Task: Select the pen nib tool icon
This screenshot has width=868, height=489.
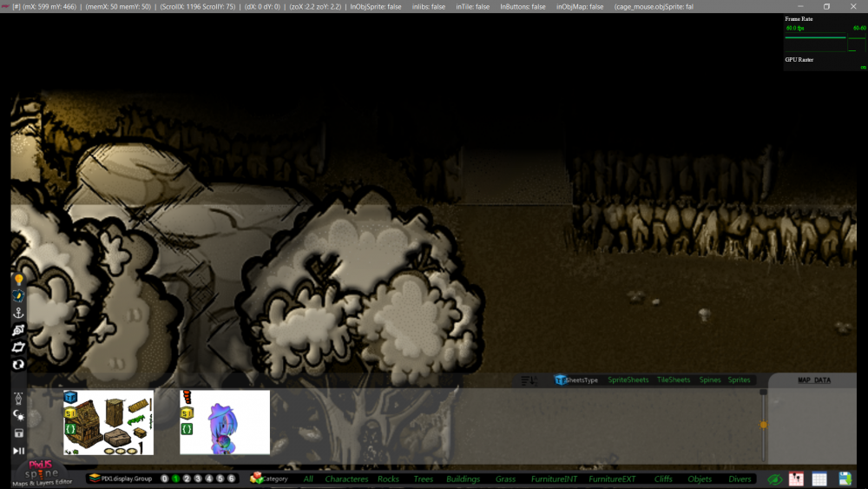Action: (x=18, y=399)
